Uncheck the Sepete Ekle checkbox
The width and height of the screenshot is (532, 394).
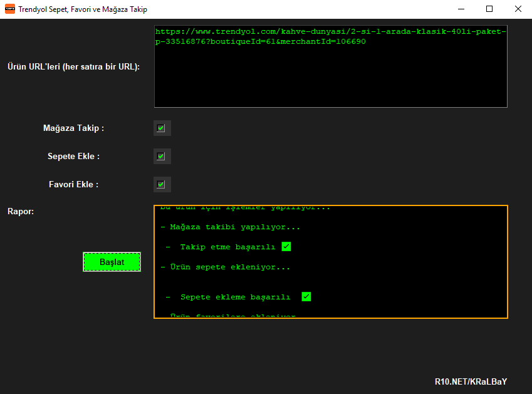[x=161, y=157]
